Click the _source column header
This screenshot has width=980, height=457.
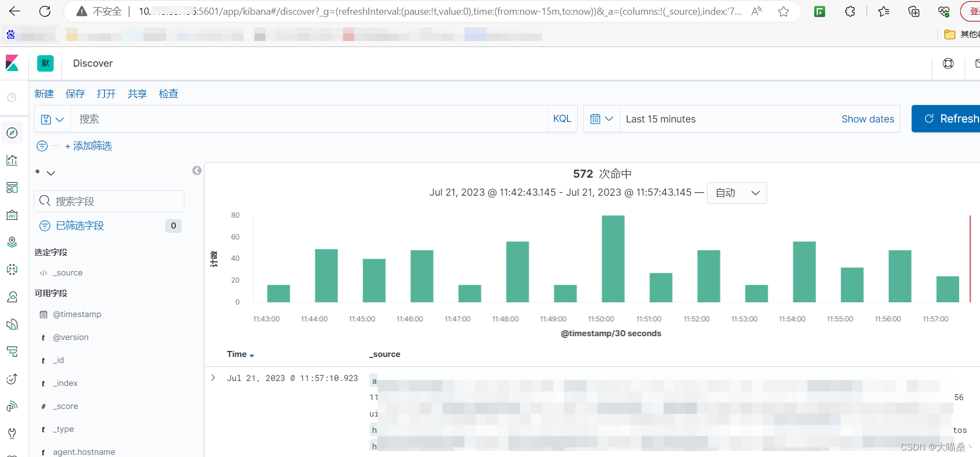[x=385, y=354]
